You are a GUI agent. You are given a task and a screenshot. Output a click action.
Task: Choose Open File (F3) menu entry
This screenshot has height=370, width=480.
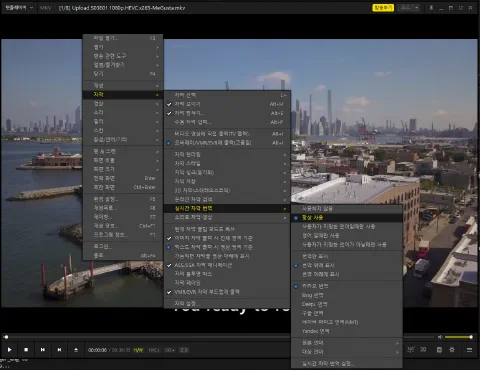[x=123, y=38]
